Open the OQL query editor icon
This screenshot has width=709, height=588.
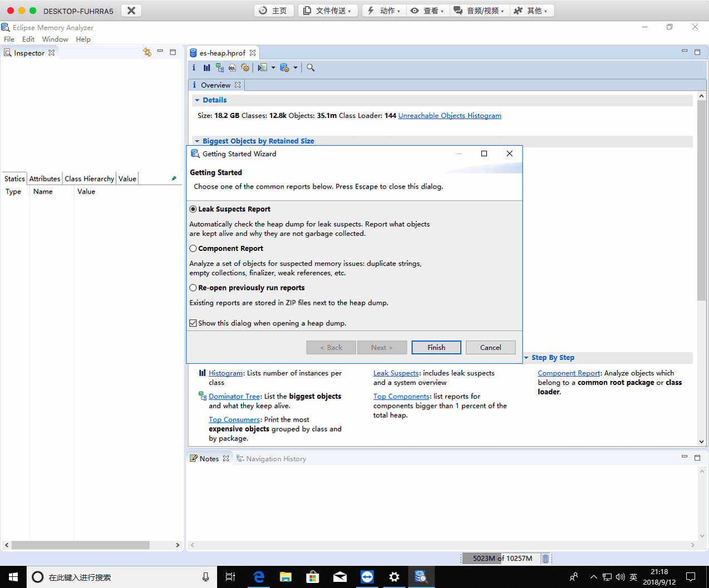pyautogui.click(x=232, y=68)
